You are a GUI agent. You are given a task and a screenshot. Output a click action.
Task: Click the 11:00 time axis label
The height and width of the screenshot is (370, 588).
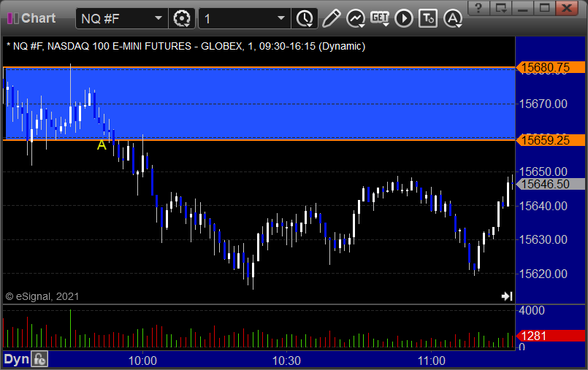coord(431,361)
